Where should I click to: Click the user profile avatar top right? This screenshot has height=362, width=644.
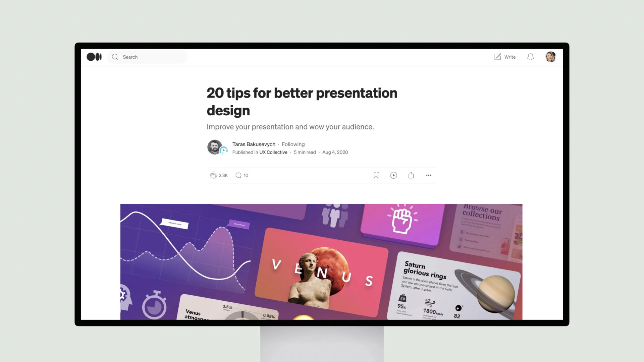550,57
